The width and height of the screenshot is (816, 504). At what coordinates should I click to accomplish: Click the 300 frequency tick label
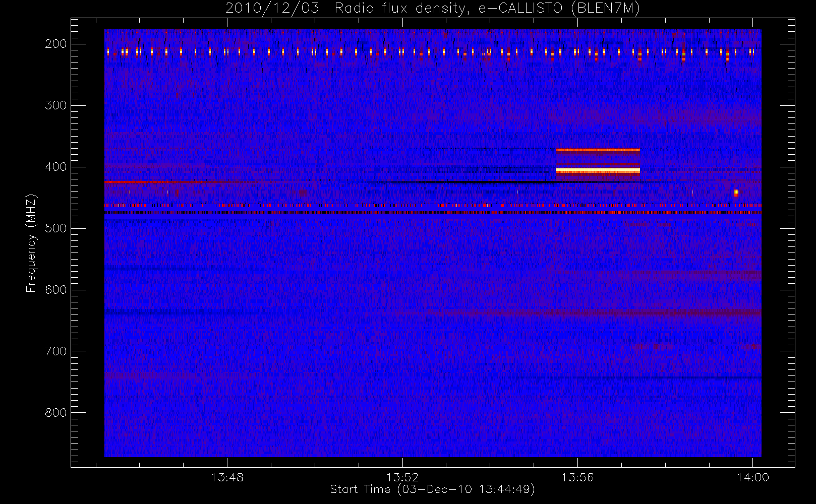(55, 105)
